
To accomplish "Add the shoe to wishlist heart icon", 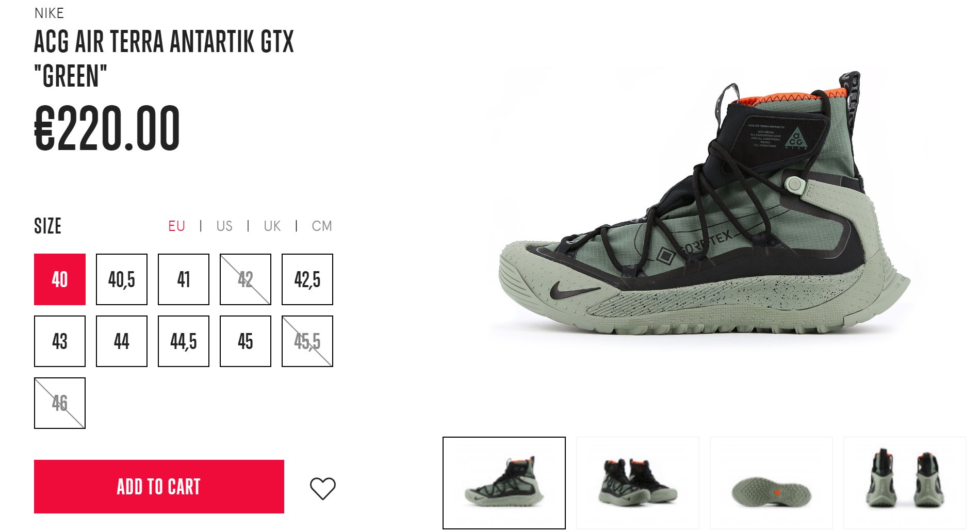I will click(323, 488).
